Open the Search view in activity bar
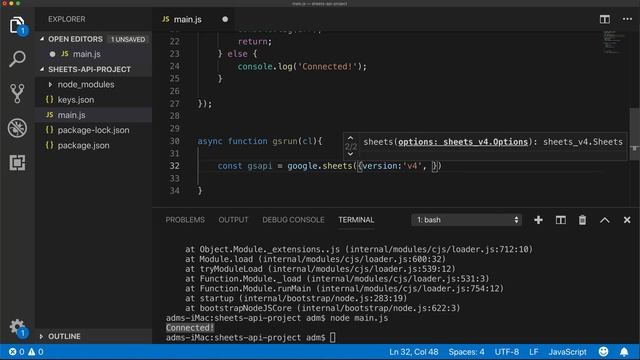This screenshot has height=360, width=640. click(x=17, y=59)
